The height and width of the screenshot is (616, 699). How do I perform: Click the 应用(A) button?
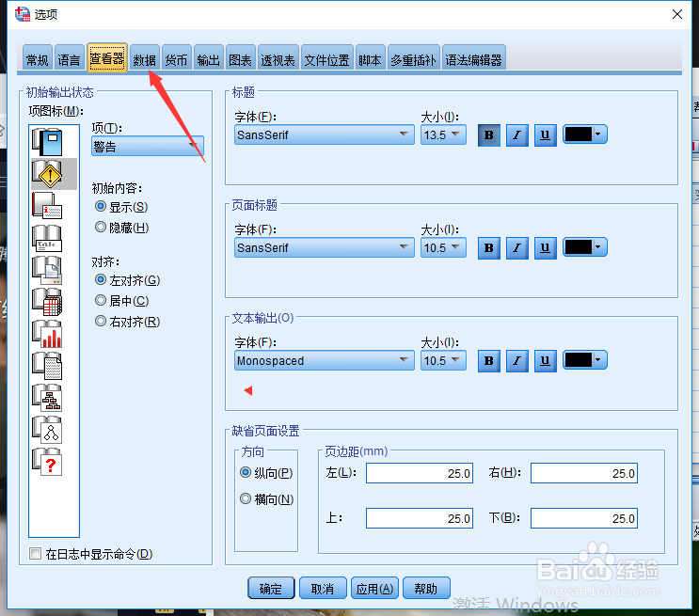pos(374,589)
